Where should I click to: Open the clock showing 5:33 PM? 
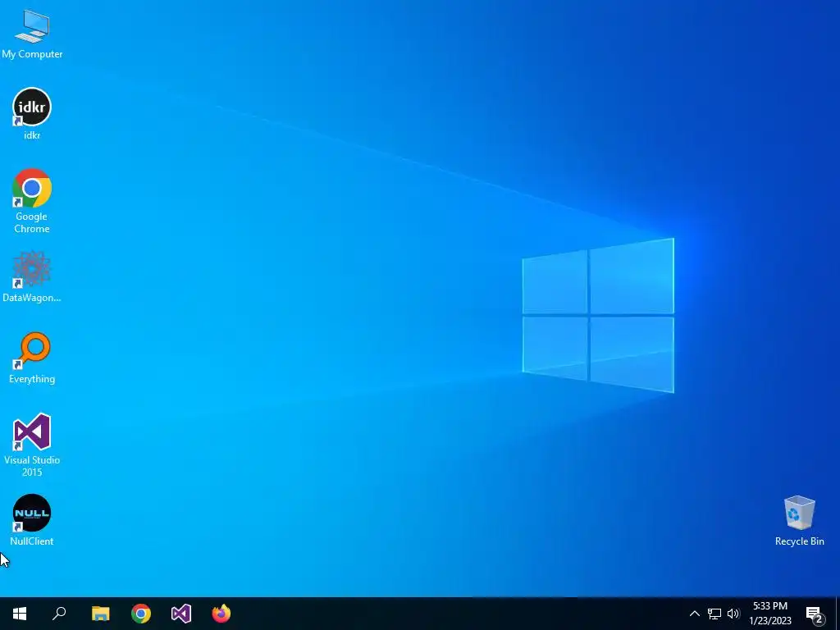[770, 614]
